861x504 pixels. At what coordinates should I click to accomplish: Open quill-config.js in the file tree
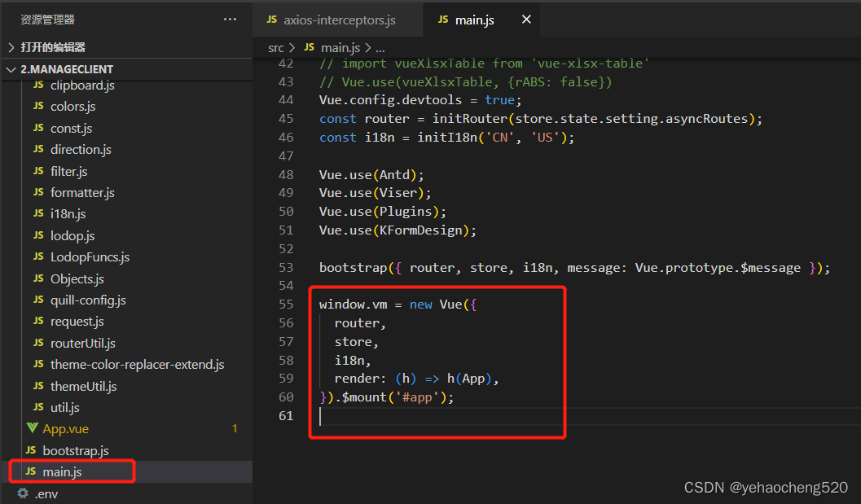[88, 300]
